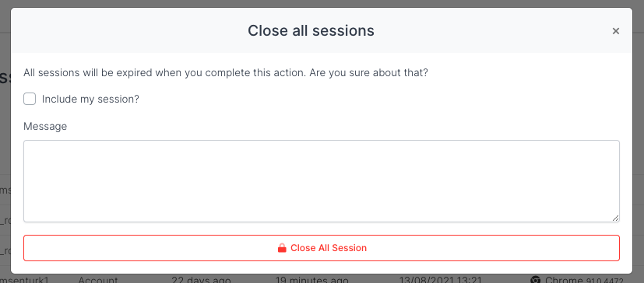Select the "Include my session?" label text

[91, 100]
